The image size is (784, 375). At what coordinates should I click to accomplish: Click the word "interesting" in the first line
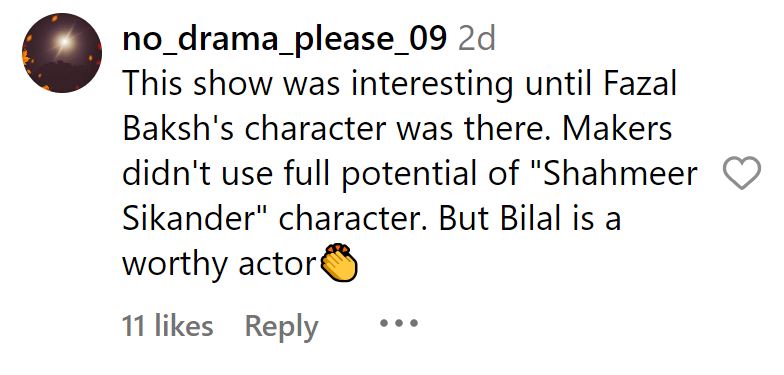[432, 85]
